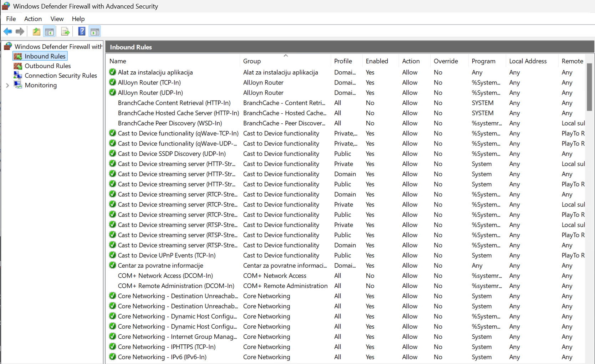Click the app icon in the title bar
The height and width of the screenshot is (364, 595).
pyautogui.click(x=6, y=6)
